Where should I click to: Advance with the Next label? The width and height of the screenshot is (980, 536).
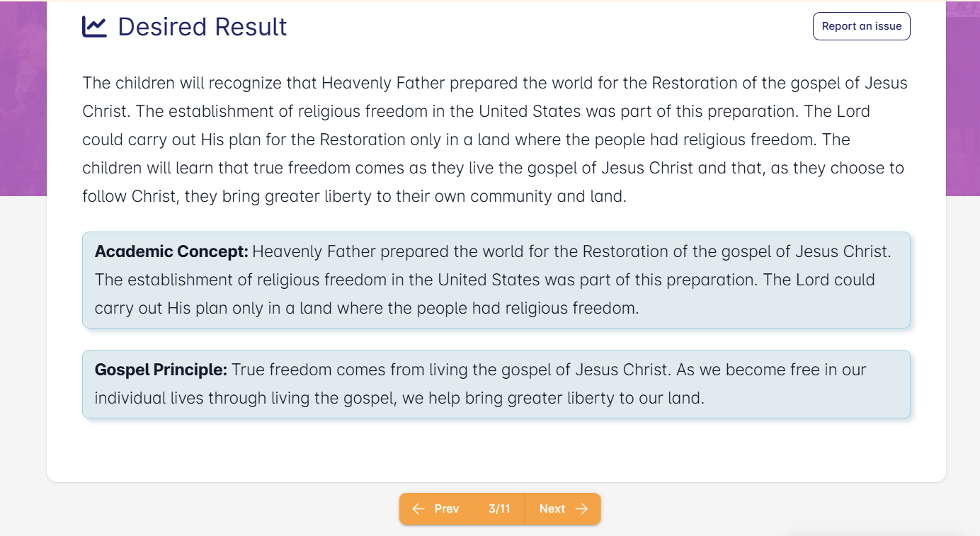click(x=552, y=509)
